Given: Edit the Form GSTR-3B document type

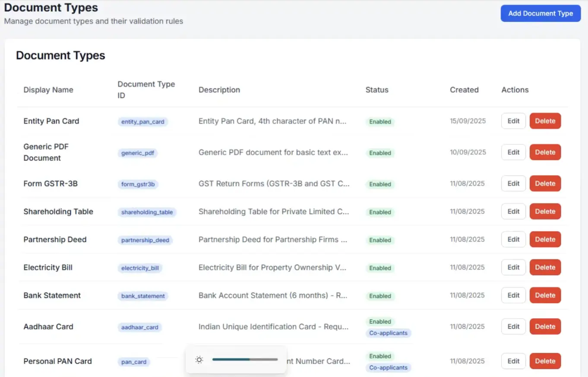Looking at the screenshot, I should click(x=513, y=184).
